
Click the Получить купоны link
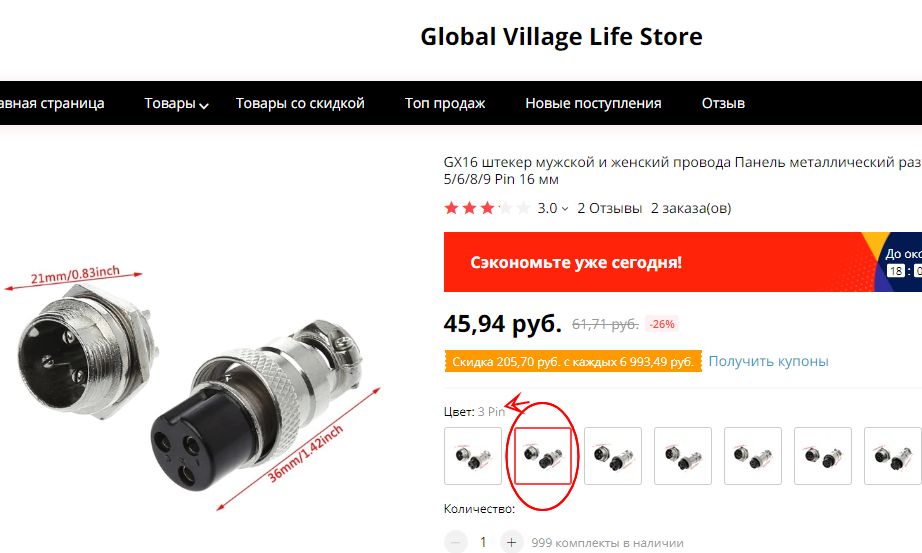tap(768, 361)
